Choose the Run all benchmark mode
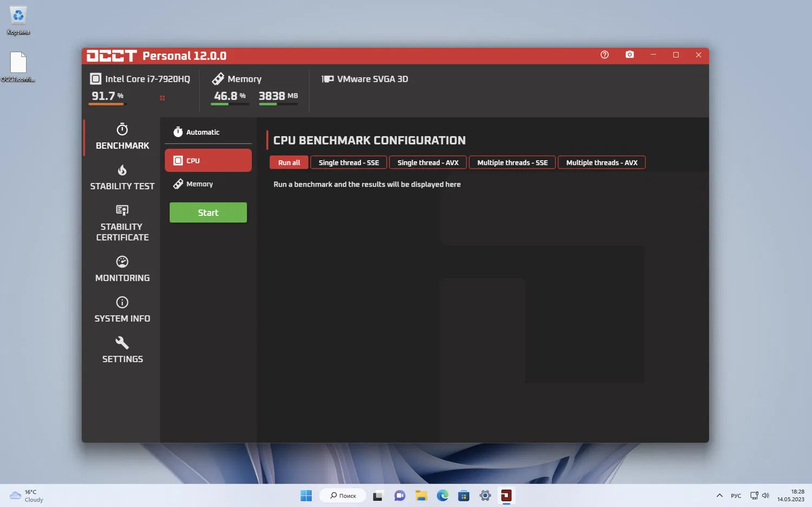This screenshot has height=507, width=812. pyautogui.click(x=289, y=162)
